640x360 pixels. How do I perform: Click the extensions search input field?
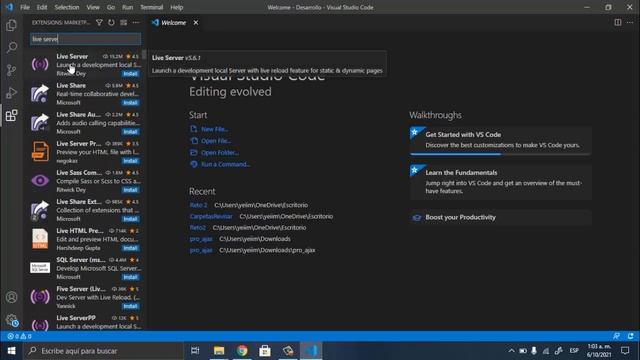point(85,39)
